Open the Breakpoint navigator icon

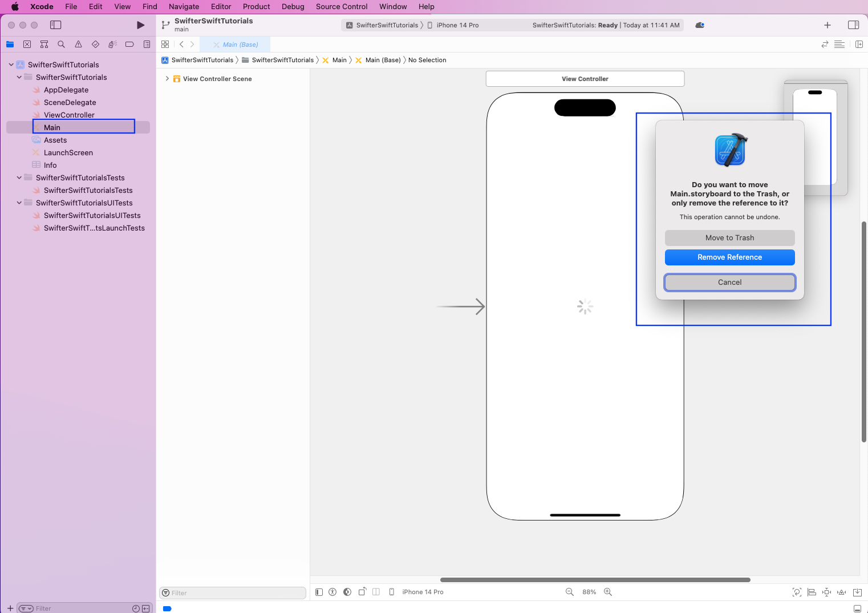point(129,45)
